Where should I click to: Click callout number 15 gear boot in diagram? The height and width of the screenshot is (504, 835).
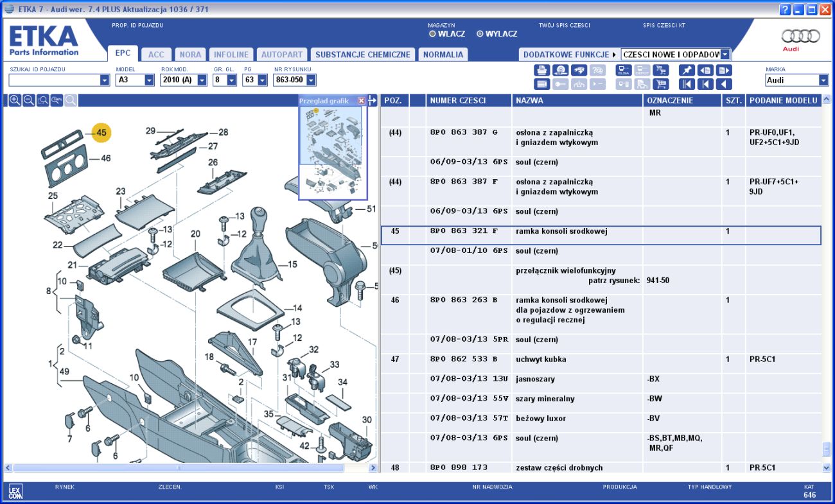pos(292,265)
